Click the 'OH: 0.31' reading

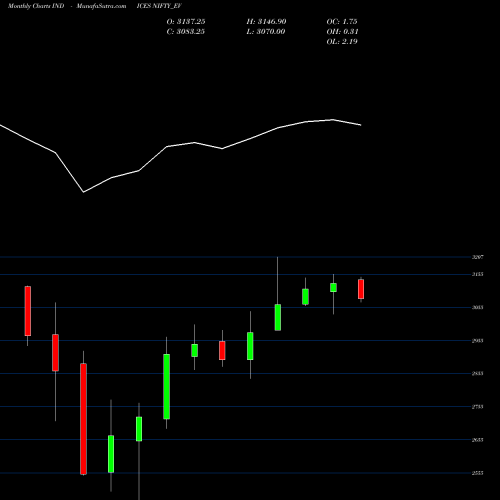click(342, 32)
